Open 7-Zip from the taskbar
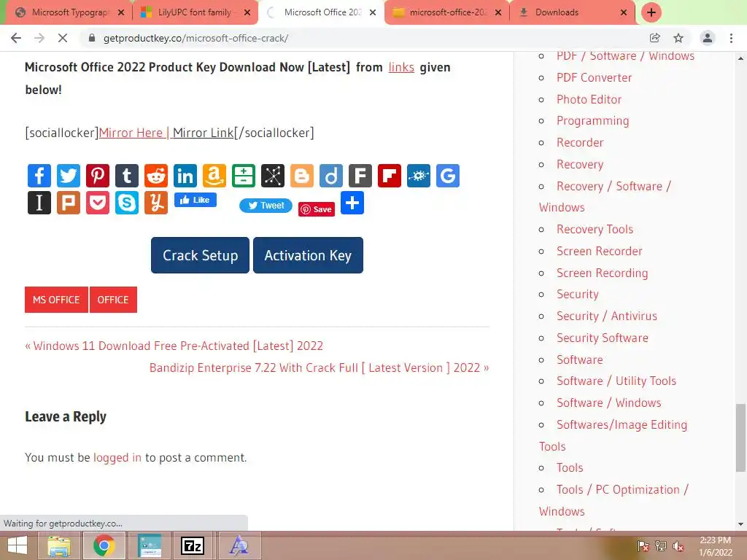Image resolution: width=747 pixels, height=560 pixels. [x=193, y=545]
